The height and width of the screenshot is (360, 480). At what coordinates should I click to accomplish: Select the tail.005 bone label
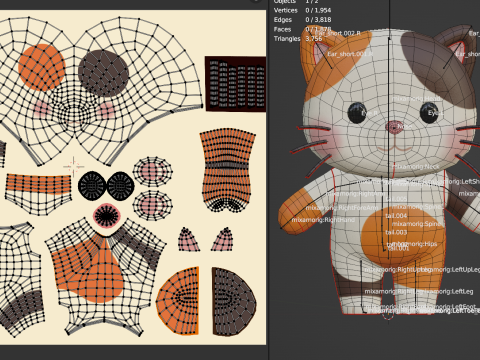click(x=396, y=199)
